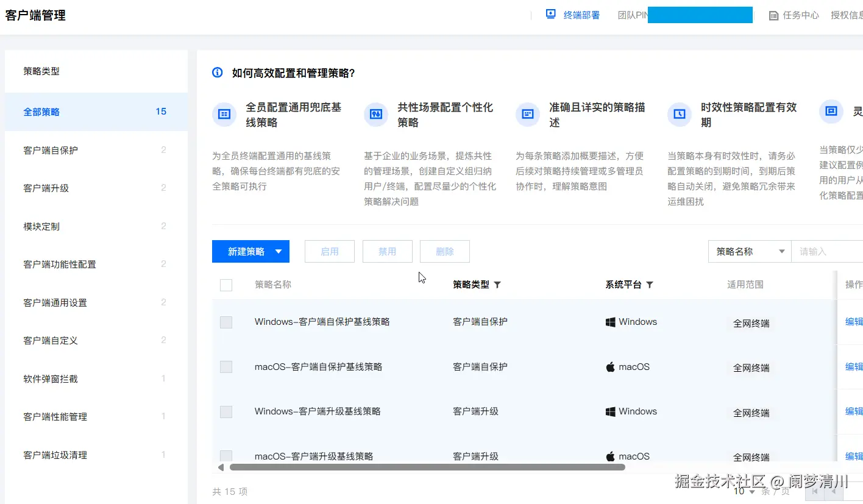Click 全网终端 tag in macOS-客户端自保护基线策略 row
Image resolution: width=863 pixels, height=504 pixels.
click(x=751, y=368)
